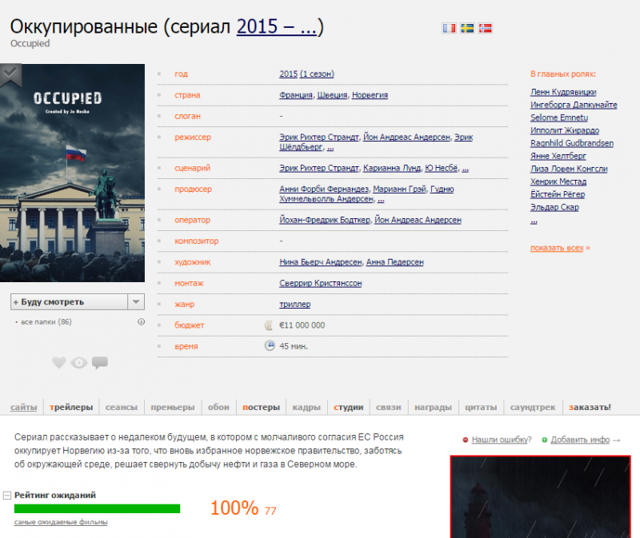
Task: Toggle the eye watched icon under poster
Action: [79, 363]
